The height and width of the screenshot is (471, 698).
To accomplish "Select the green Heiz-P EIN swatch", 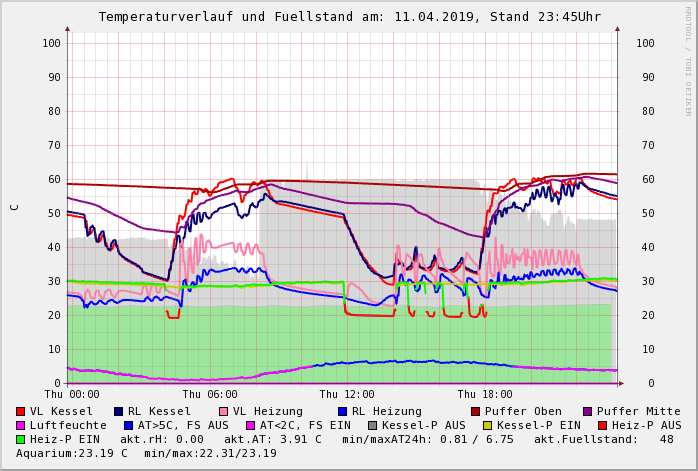I will coord(21,439).
